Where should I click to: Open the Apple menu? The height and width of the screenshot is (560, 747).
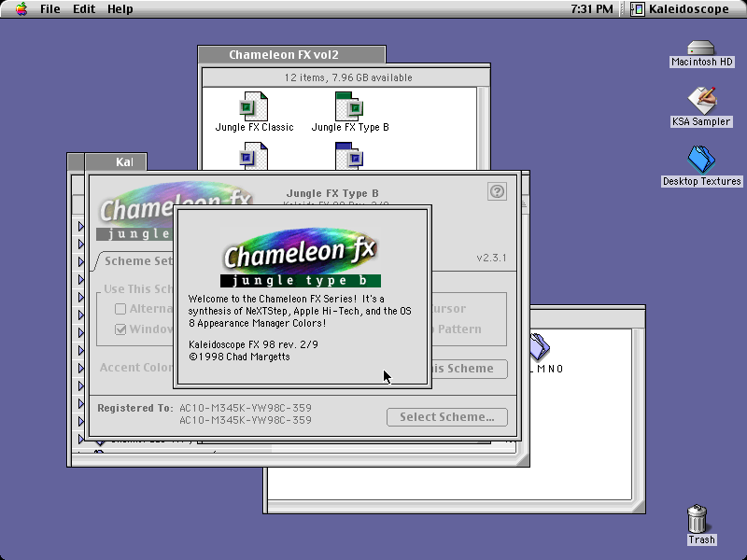pos(21,8)
